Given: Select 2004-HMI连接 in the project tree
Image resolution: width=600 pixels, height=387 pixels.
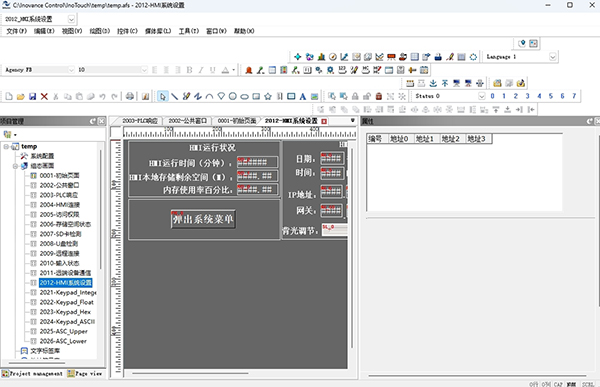Looking at the screenshot, I should 60,205.
